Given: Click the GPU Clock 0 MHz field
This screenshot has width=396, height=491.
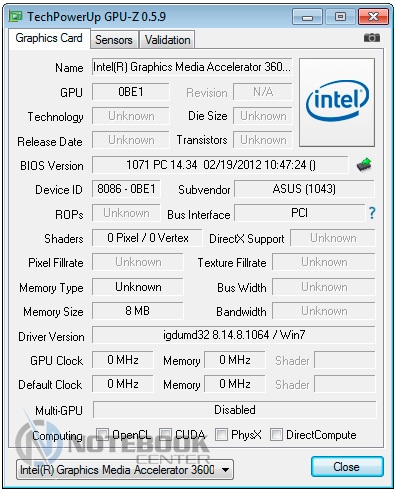Looking at the screenshot, I should 123,360.
